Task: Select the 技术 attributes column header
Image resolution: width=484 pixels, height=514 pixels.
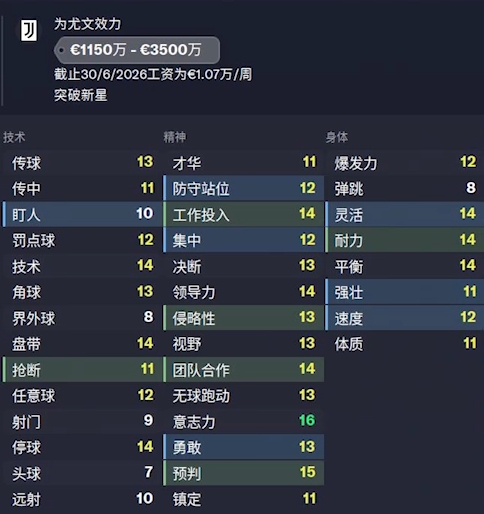Action: 14,137
